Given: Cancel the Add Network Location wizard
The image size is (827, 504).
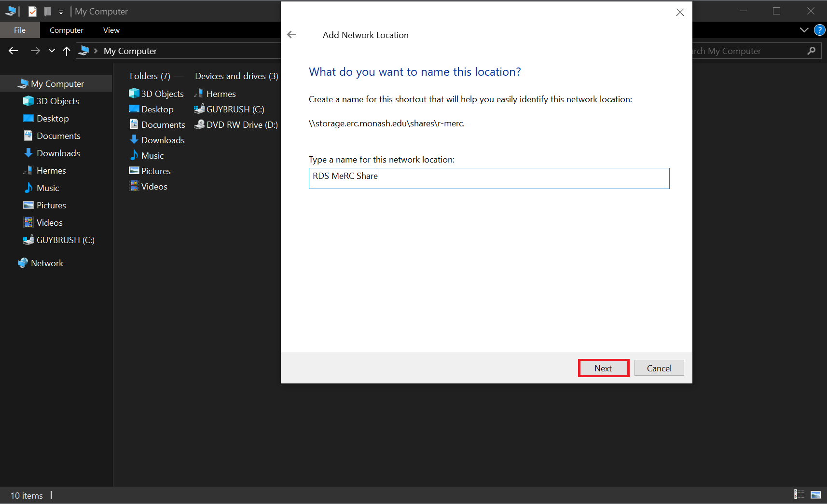Looking at the screenshot, I should coord(659,368).
